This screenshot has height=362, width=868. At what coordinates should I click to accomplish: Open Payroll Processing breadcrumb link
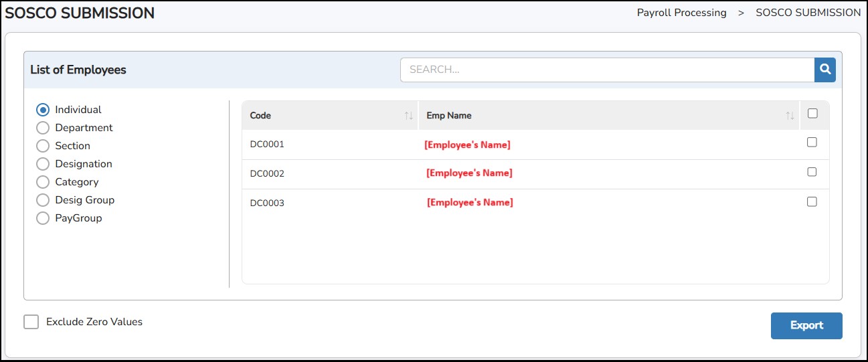pos(681,13)
